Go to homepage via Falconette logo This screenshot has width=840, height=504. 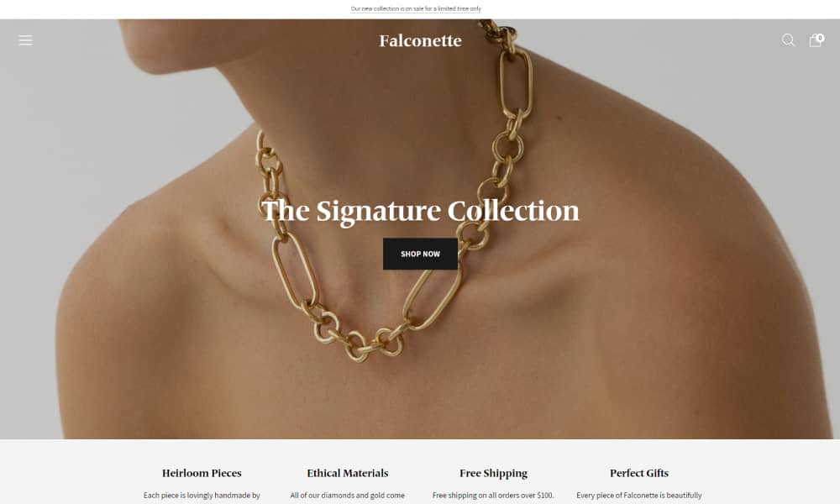click(420, 40)
